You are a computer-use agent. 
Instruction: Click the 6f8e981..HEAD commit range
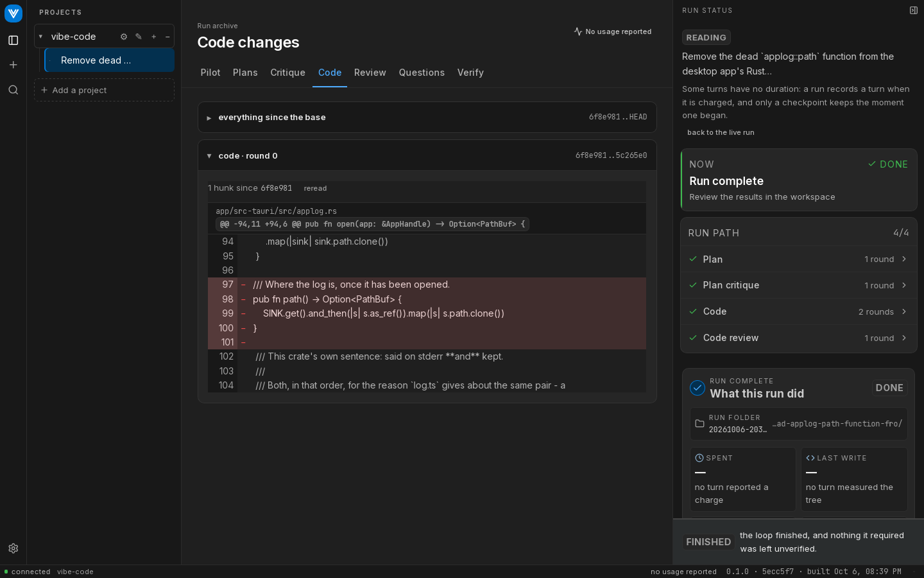point(618,117)
